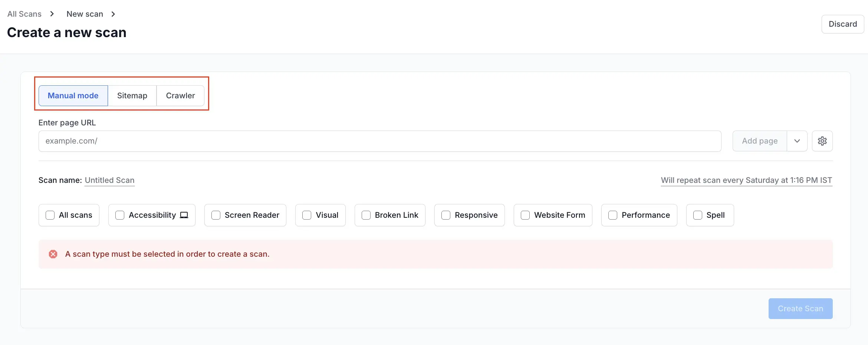Expand the Add page dropdown arrow
868x345 pixels.
pos(797,141)
